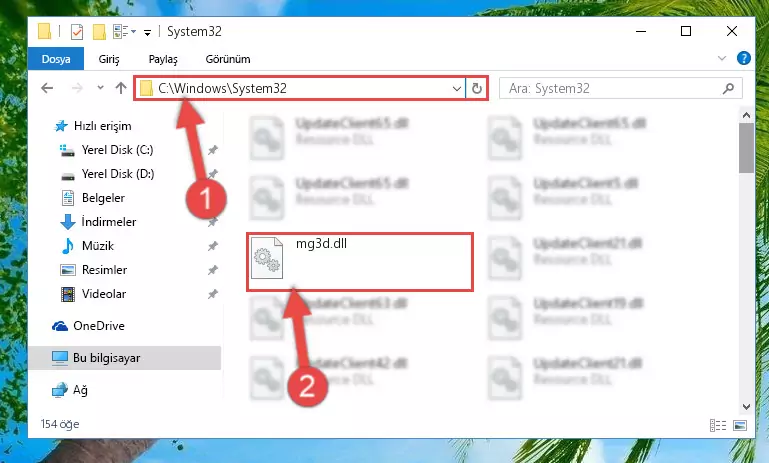
Task: Select the mg3d.dll file
Action: coord(360,262)
